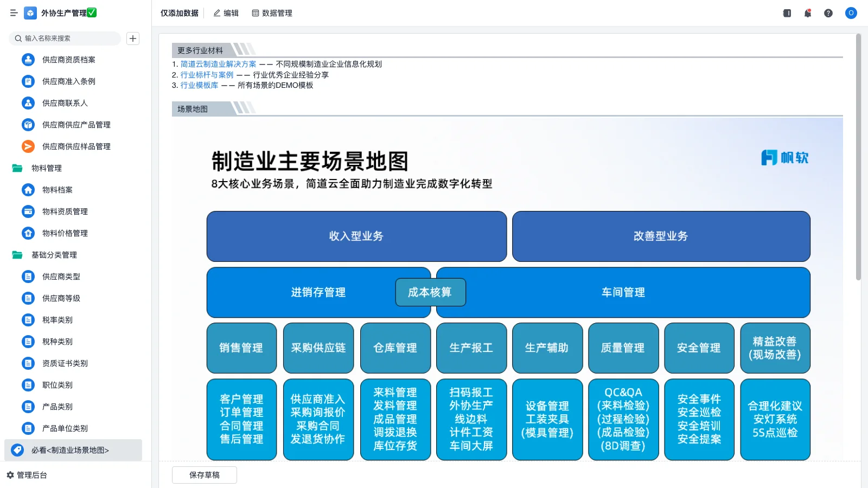
Task: Click the blue O avatar in the corner
Action: tap(851, 13)
